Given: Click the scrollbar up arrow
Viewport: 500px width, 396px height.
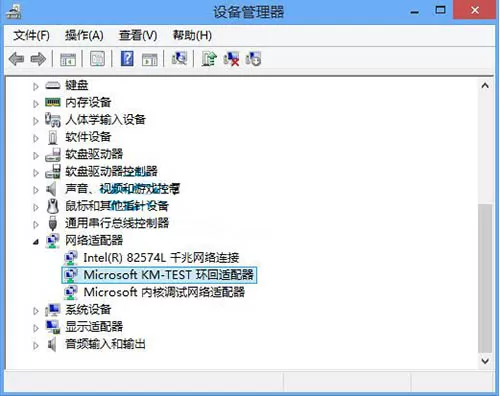Looking at the screenshot, I should click(485, 86).
